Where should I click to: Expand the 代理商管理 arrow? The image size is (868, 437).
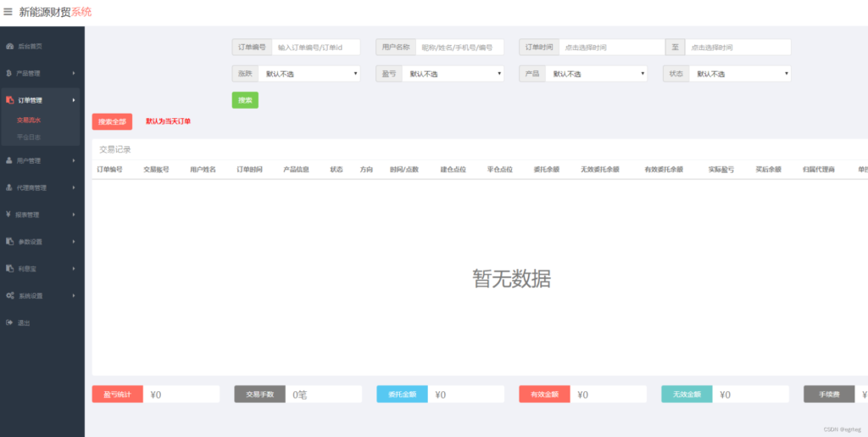point(74,188)
